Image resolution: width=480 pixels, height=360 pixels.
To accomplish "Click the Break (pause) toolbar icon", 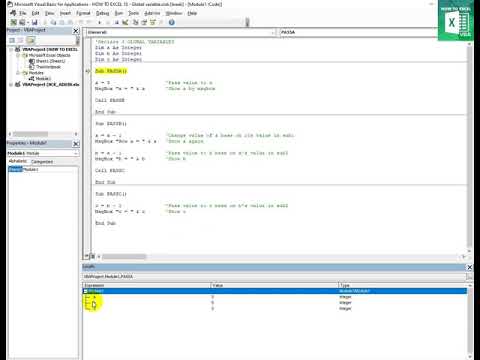I will [108, 22].
